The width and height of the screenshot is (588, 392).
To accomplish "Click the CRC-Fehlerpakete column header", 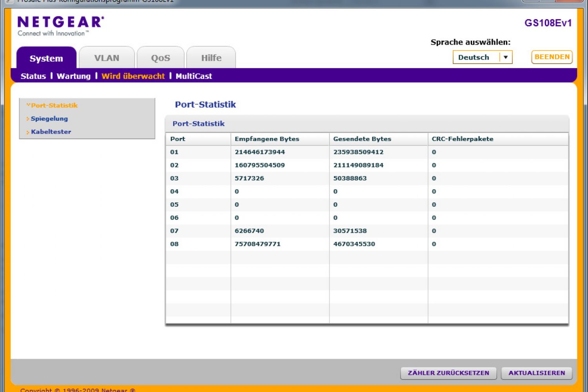I will (x=462, y=139).
